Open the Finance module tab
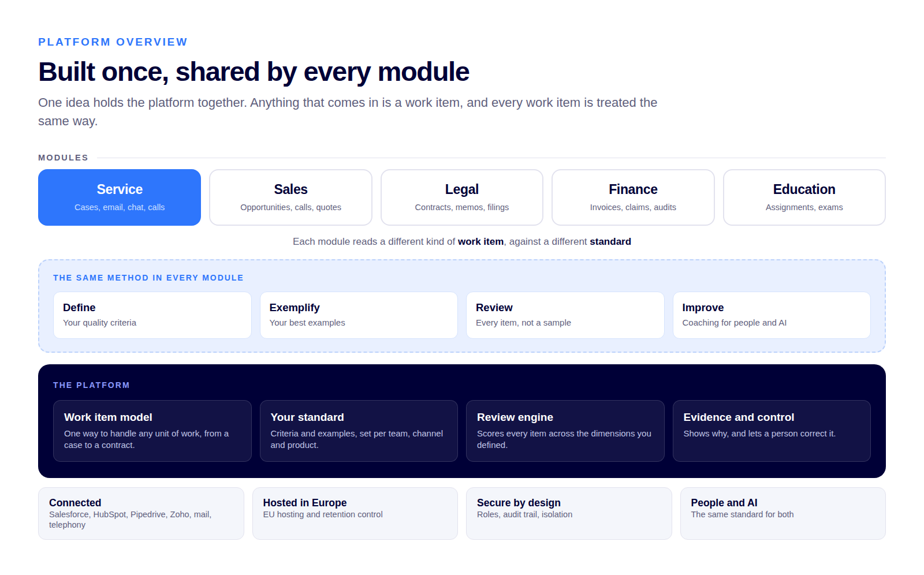 [x=633, y=197]
